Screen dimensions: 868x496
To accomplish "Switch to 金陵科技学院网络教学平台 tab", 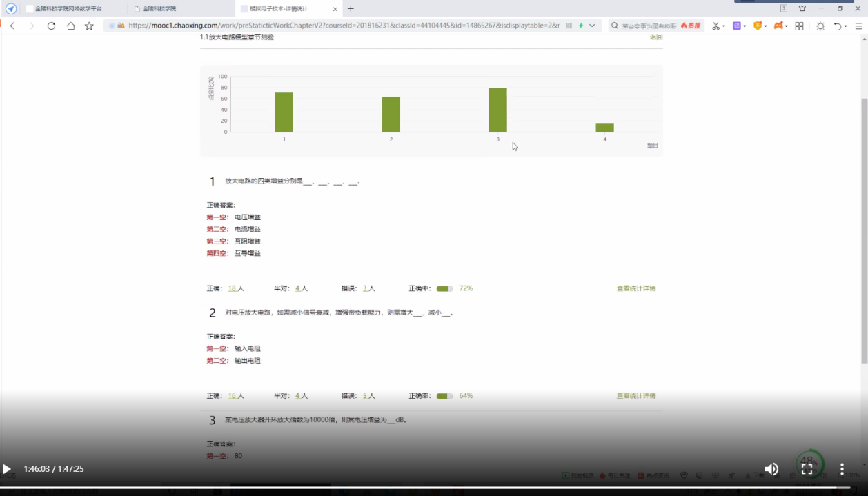I will click(68, 8).
